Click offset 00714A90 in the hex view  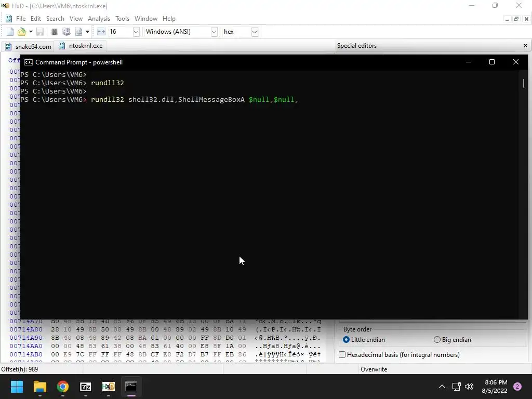tap(26, 338)
